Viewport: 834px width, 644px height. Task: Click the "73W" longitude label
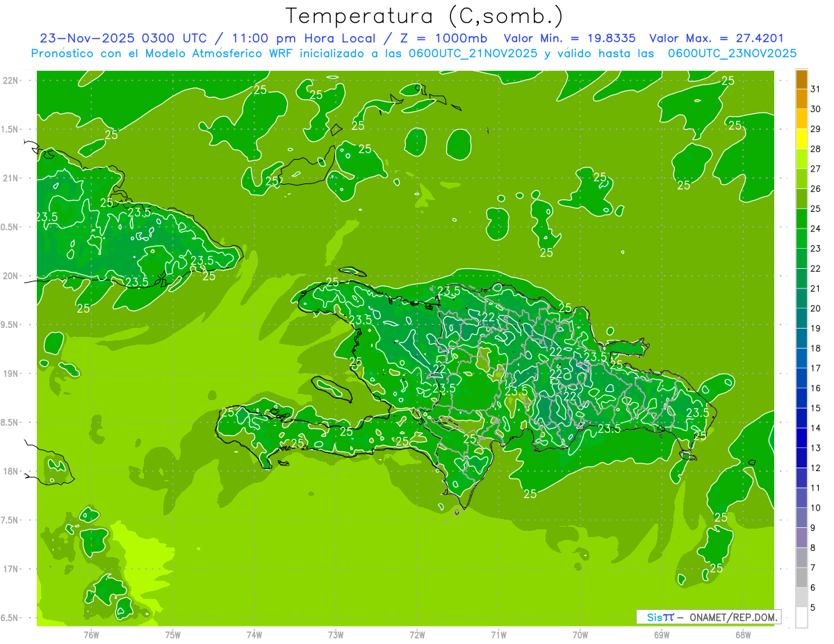tap(336, 634)
